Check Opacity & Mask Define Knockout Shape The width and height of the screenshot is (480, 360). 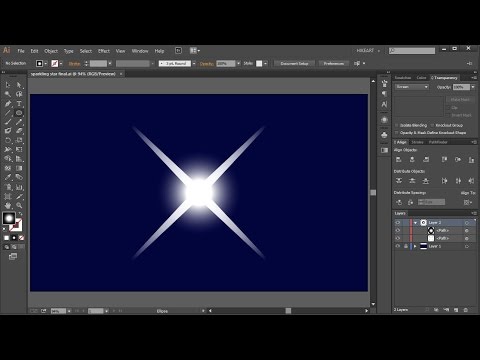(397, 133)
